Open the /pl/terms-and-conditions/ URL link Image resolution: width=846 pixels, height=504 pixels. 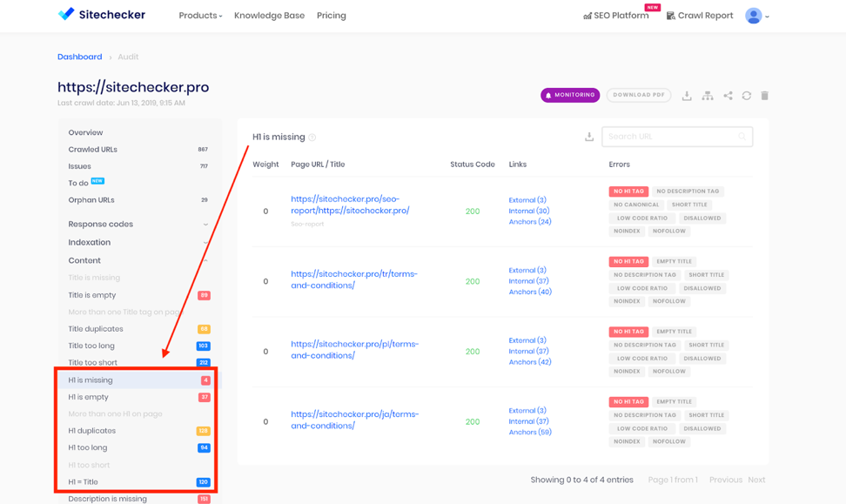(354, 350)
